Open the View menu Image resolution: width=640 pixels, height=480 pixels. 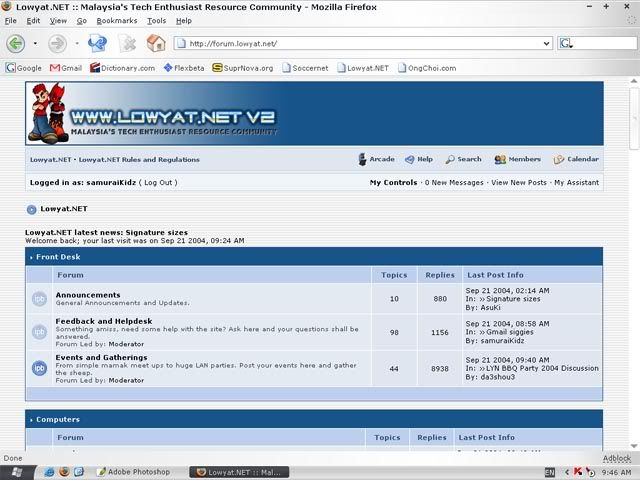(58, 21)
